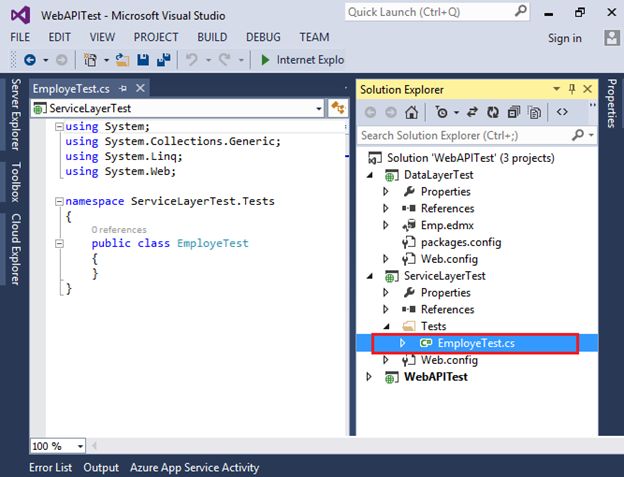The height and width of the screenshot is (477, 624).
Task: Open the VIEW menu
Action: (102, 37)
